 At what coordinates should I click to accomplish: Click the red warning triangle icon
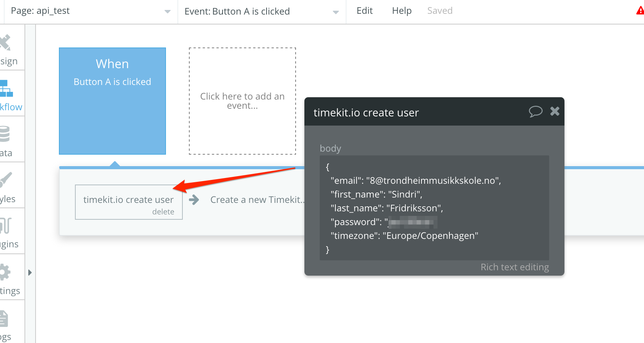(x=640, y=11)
